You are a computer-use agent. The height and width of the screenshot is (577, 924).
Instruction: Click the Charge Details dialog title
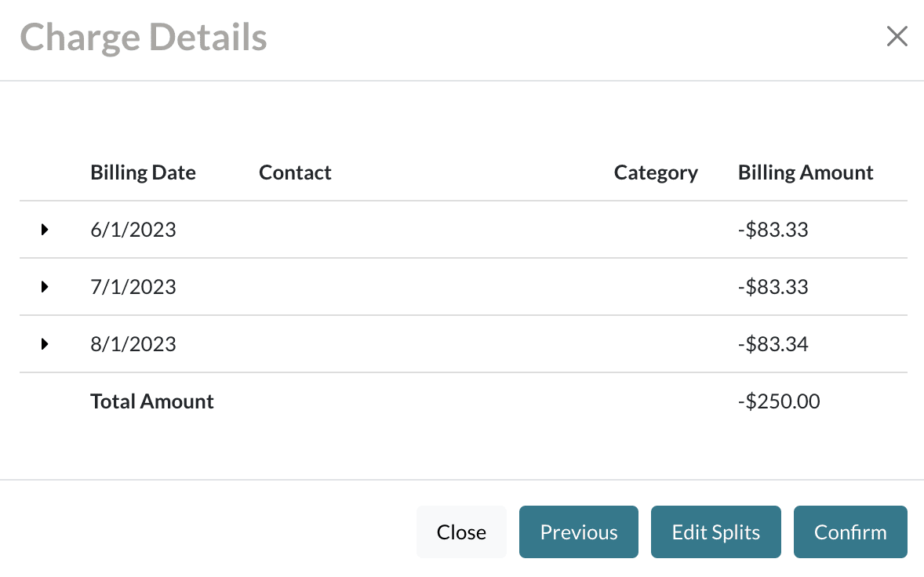point(144,36)
